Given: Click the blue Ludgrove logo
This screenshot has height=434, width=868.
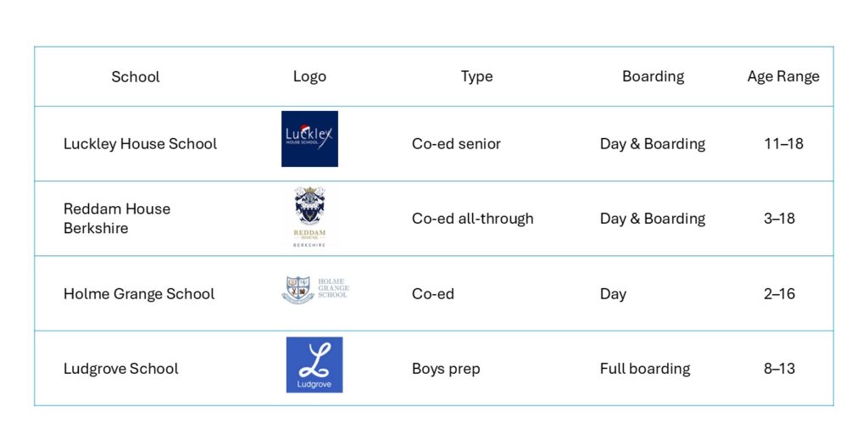Looking at the screenshot, I should (314, 364).
